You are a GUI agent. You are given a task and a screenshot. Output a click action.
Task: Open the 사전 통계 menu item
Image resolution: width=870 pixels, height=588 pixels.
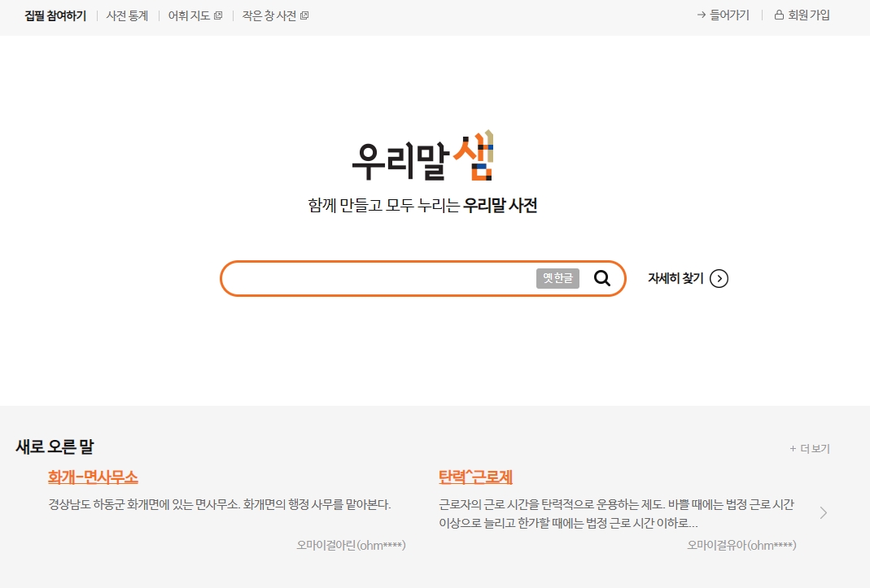click(x=128, y=15)
